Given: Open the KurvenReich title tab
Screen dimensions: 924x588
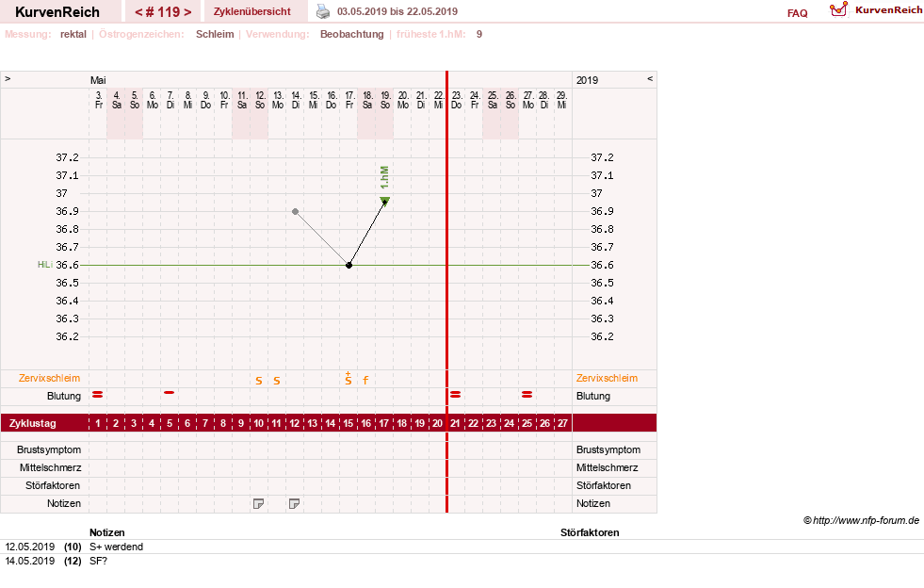Looking at the screenshot, I should [x=57, y=12].
